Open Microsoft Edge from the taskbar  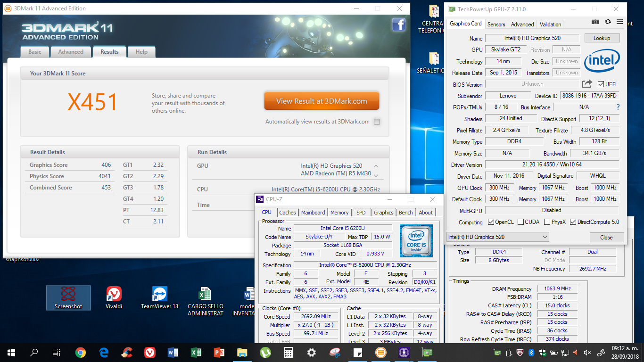104,352
